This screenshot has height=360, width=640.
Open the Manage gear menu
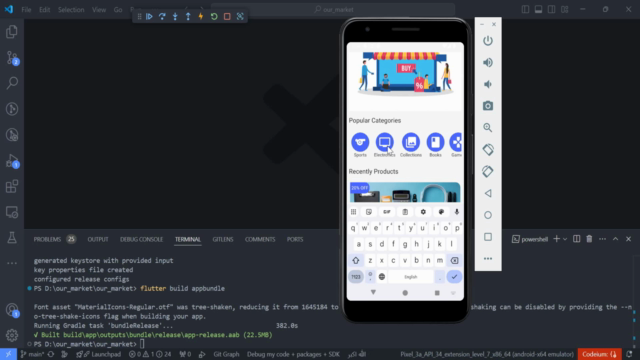pyautogui.click(x=12, y=335)
